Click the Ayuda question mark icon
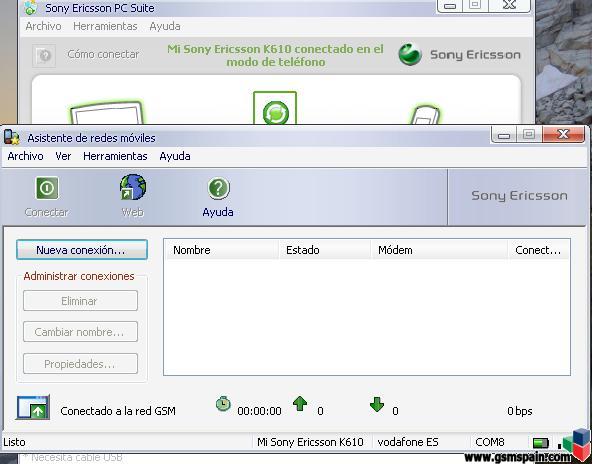592x464 pixels. pos(219,188)
